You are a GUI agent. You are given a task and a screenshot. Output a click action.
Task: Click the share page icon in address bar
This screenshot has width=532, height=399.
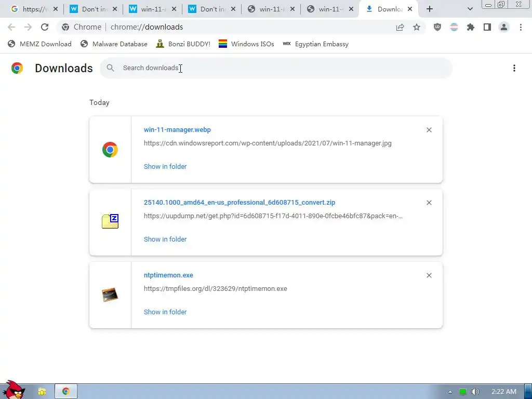coord(400,27)
